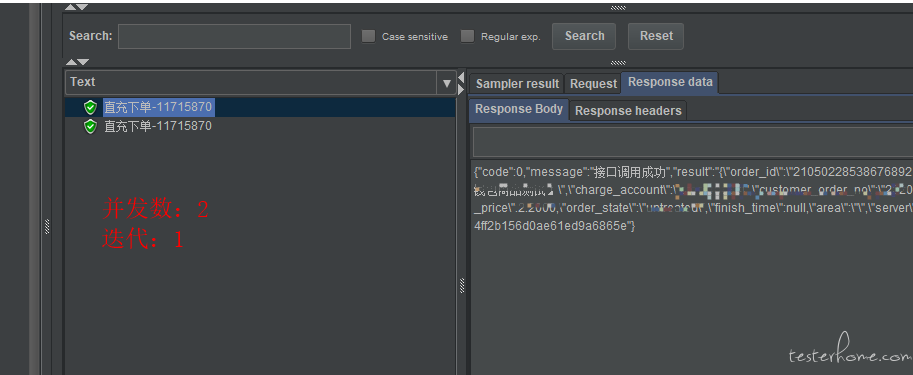Screen dimensions: 913x375
Task: Click the Response Body sub-tab
Action: [518, 109]
